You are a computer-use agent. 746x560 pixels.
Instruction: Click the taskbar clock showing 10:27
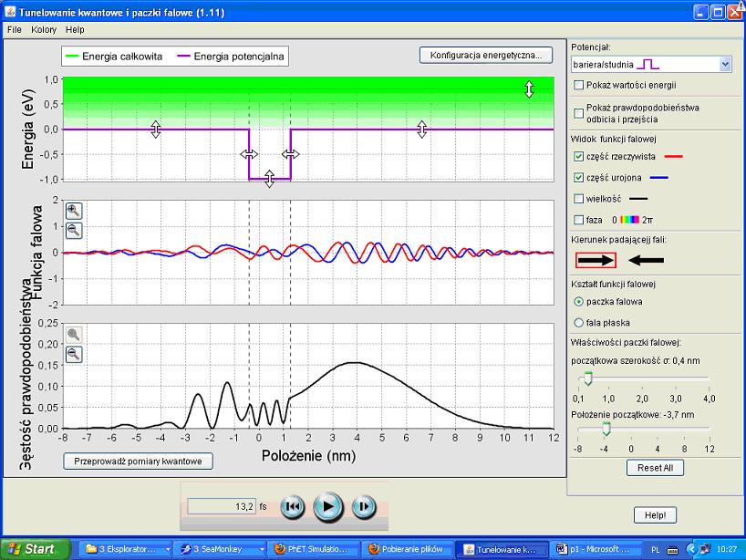[x=727, y=550]
